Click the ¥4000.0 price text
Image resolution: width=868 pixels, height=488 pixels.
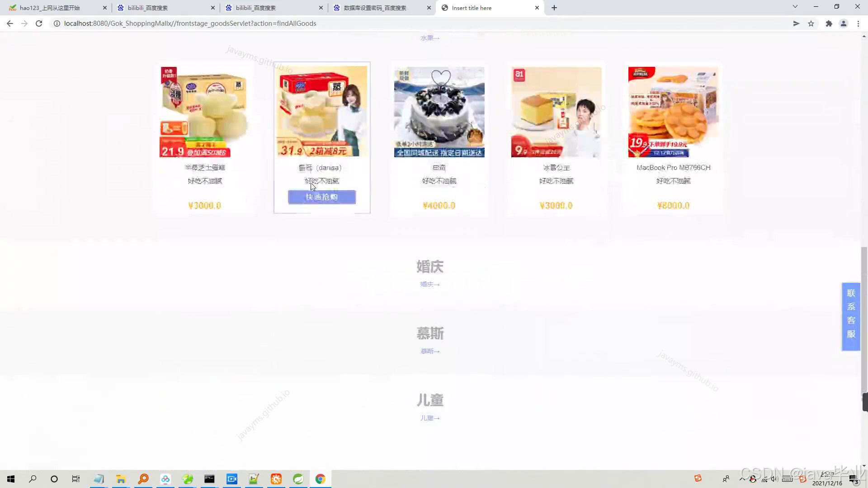click(439, 206)
